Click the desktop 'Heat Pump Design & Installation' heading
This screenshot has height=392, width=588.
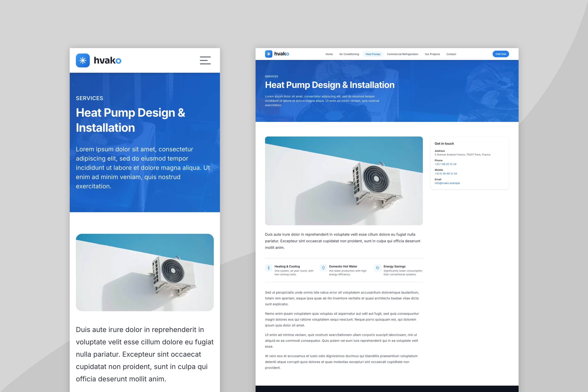[x=329, y=85]
